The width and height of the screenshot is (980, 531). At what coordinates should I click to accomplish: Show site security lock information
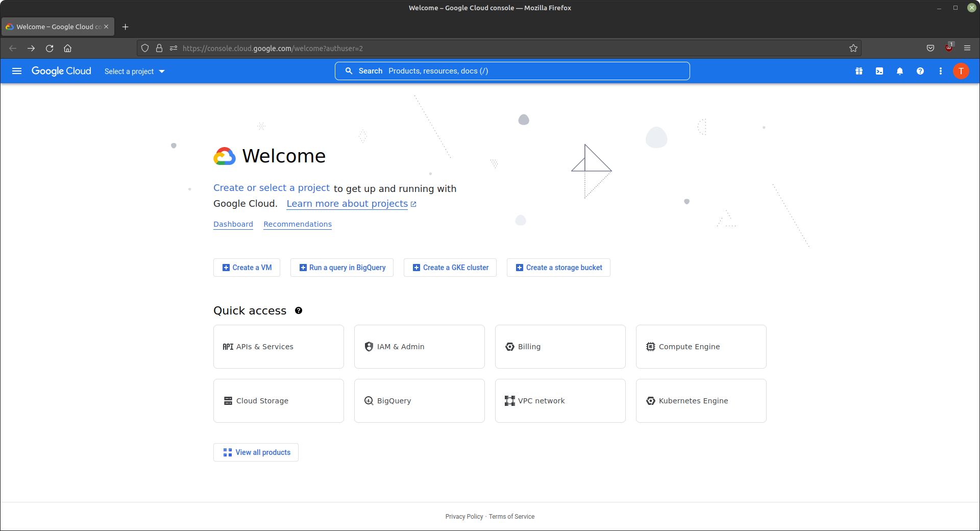159,48
